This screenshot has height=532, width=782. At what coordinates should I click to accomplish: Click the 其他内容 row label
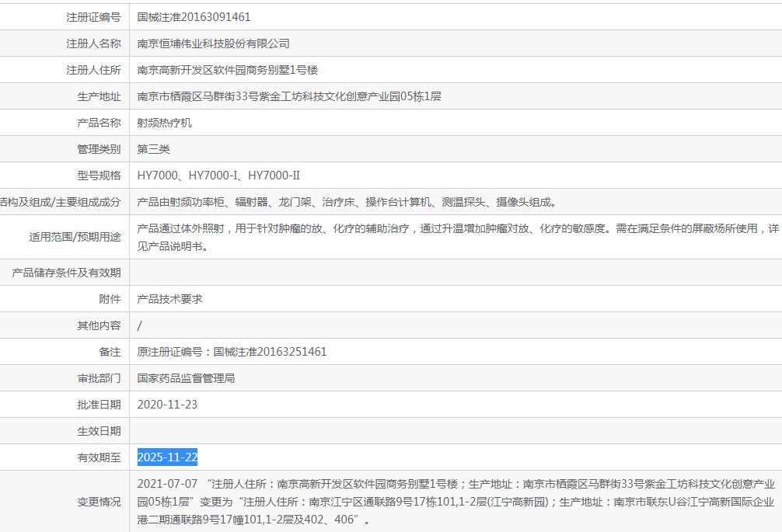coord(99,325)
